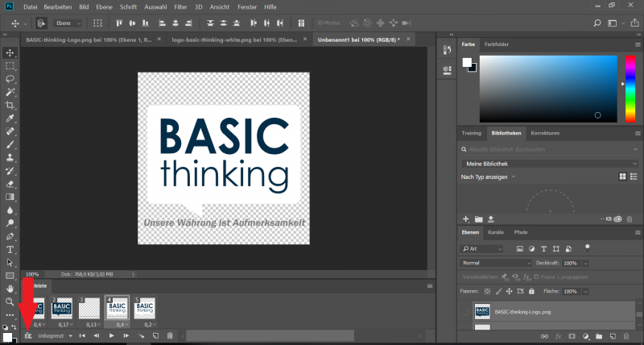Click the tween animation frames icon
The height and width of the screenshot is (345, 644).
(142, 336)
